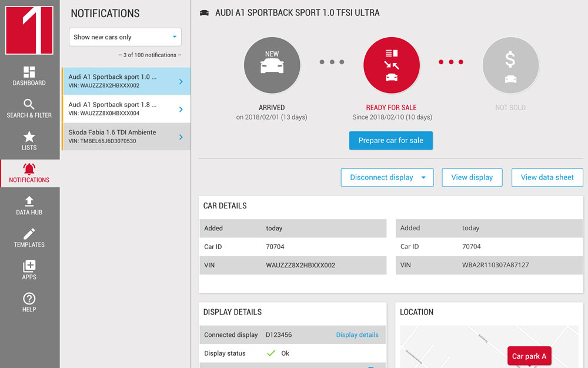Screen dimensions: 588x368
Task: Open the Apps plus icon
Action: (29, 266)
